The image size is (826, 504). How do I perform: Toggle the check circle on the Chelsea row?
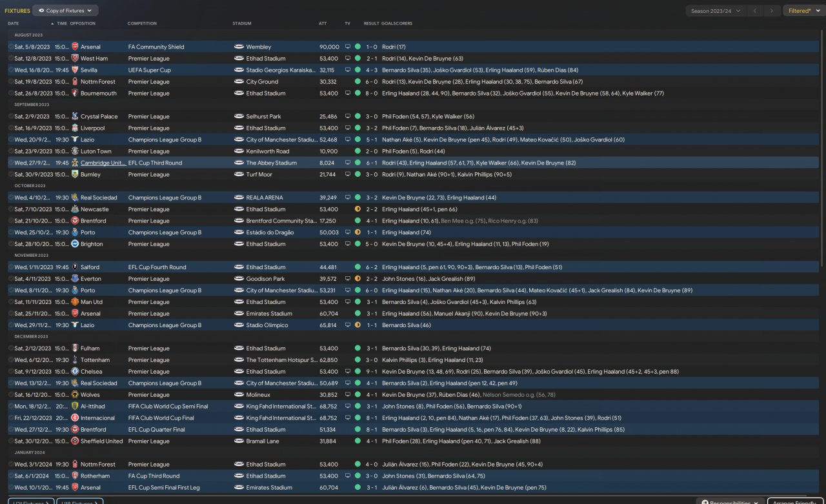pos(10,372)
